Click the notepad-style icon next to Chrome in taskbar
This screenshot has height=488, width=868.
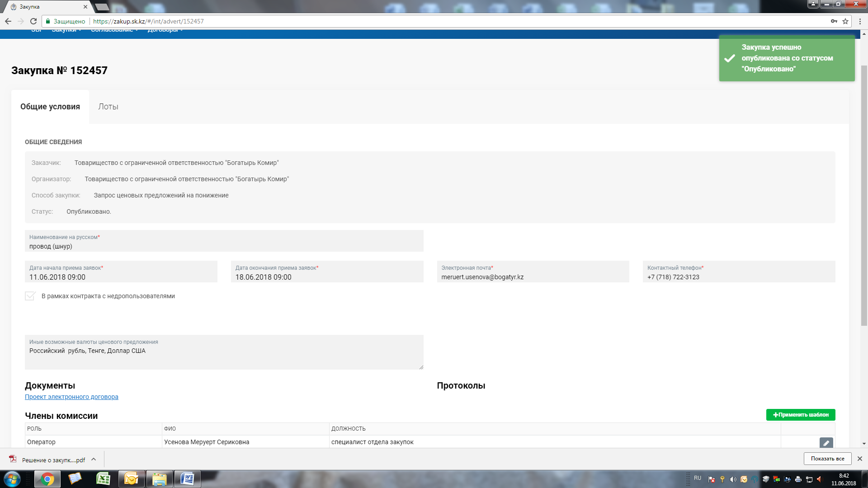click(x=75, y=479)
